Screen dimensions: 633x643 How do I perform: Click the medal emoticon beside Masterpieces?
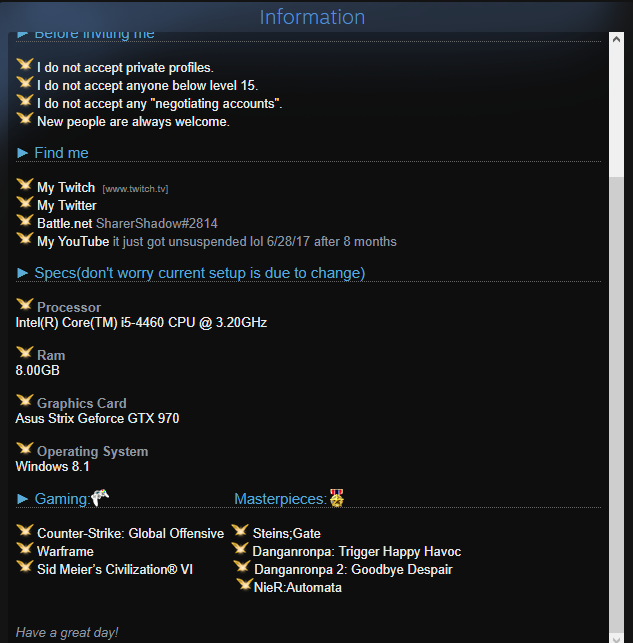click(337, 498)
